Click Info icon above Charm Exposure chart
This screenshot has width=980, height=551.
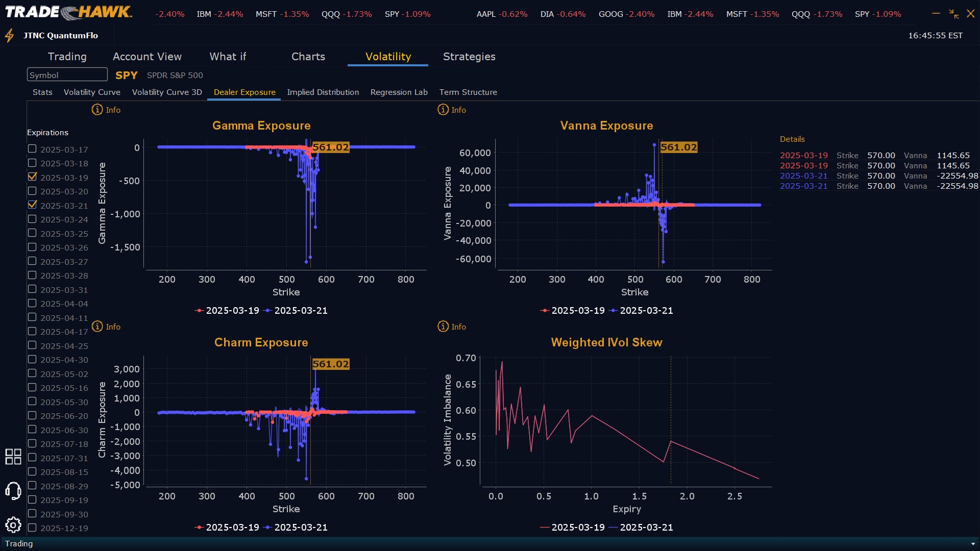coord(97,327)
